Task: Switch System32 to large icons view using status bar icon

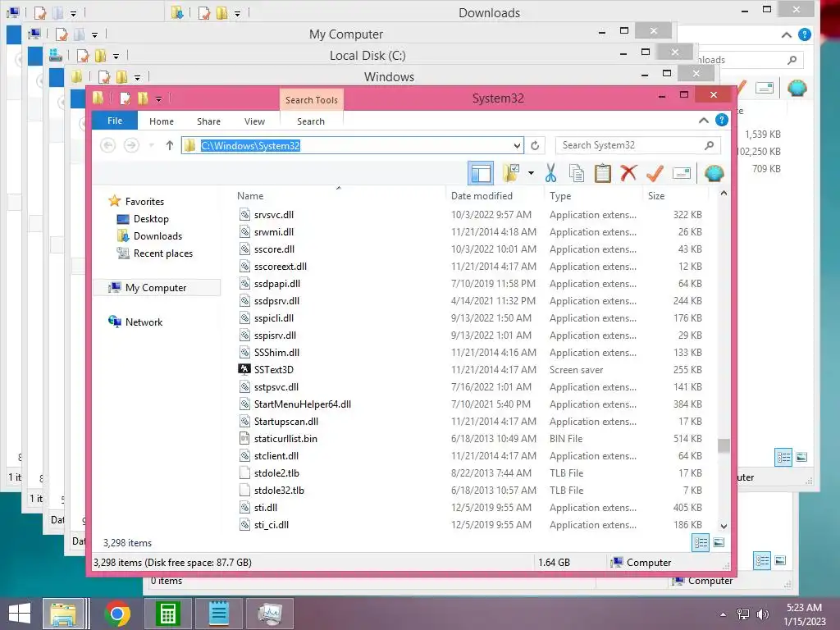Action: [719, 543]
